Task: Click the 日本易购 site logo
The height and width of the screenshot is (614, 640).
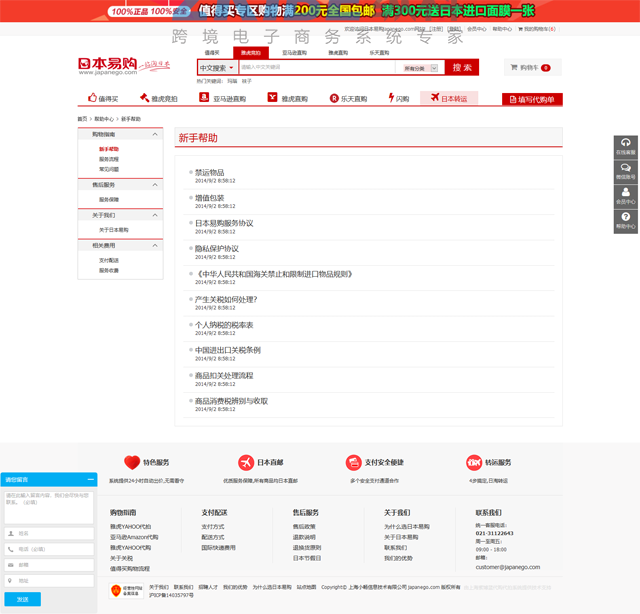Action: tap(124, 66)
